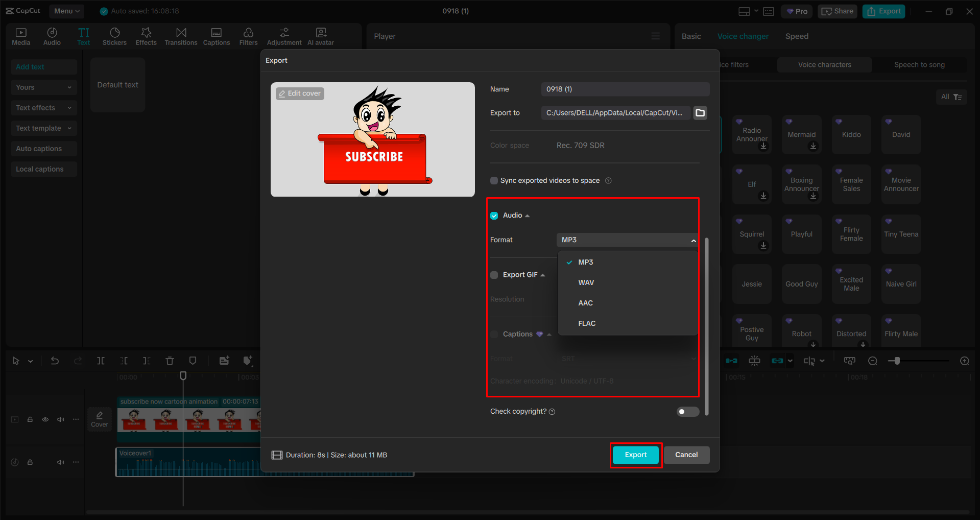
Task: Toggle video track visibility eye
Action: [x=45, y=419]
